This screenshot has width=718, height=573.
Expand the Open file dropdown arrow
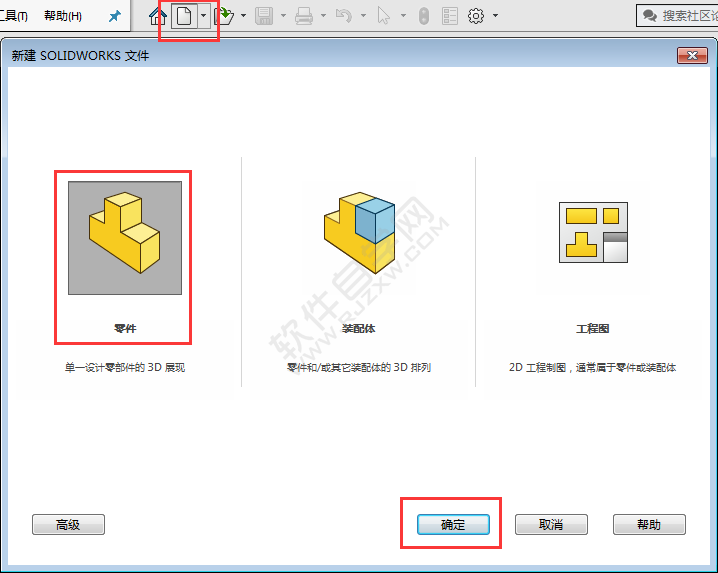click(244, 16)
